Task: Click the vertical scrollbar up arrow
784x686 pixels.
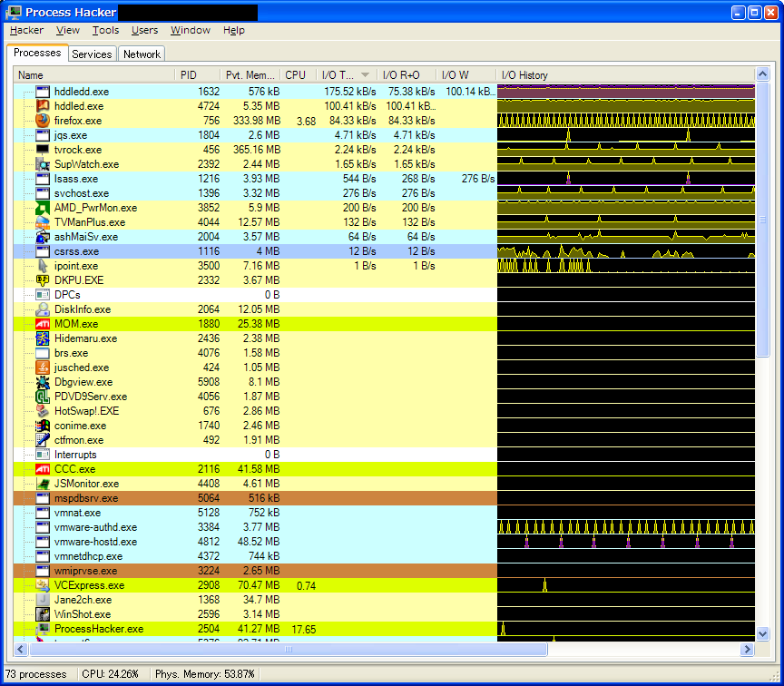Action: tap(762, 74)
